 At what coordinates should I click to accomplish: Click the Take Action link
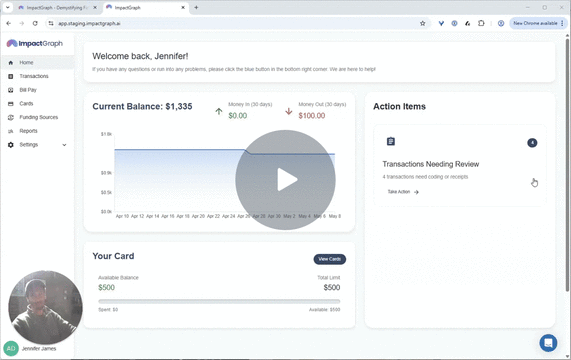point(403,192)
